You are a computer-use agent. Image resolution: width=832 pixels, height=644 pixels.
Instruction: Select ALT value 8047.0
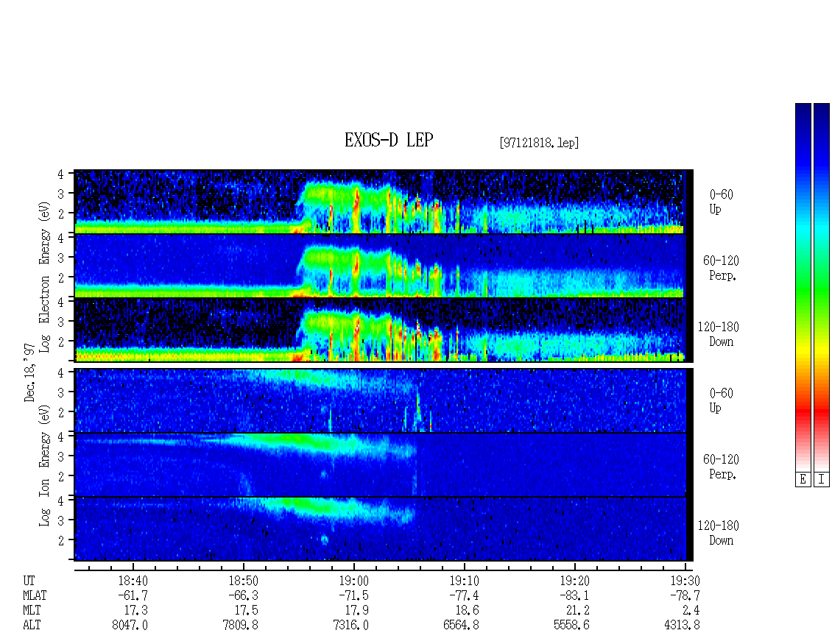[x=130, y=626]
